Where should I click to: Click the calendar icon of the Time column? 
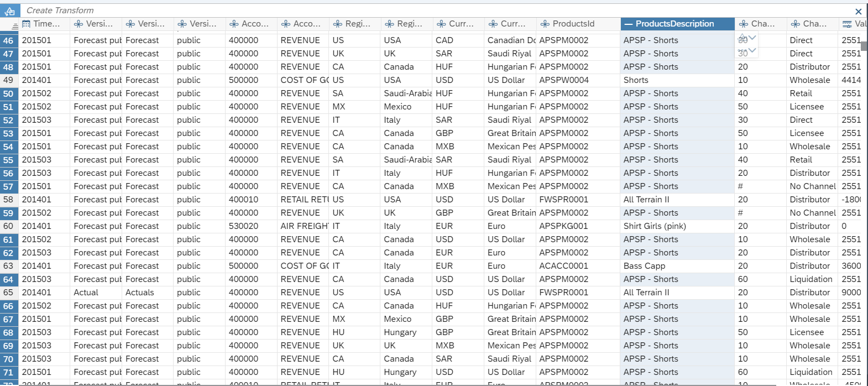tap(26, 24)
